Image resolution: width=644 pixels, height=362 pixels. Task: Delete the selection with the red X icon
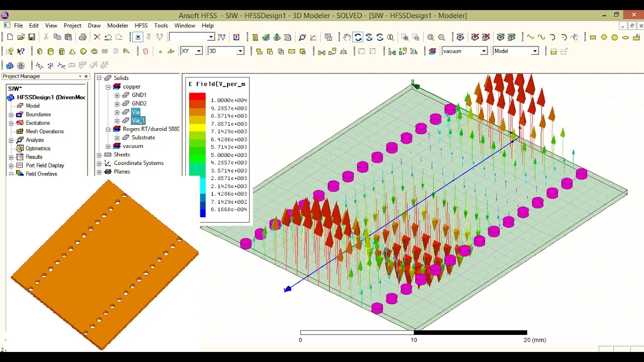(97, 37)
